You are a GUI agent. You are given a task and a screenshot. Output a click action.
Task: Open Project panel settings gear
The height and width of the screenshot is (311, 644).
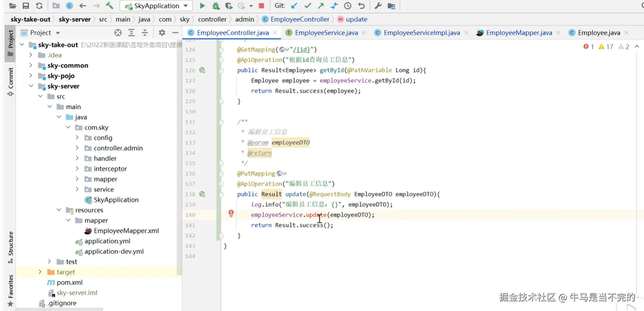[x=162, y=33]
